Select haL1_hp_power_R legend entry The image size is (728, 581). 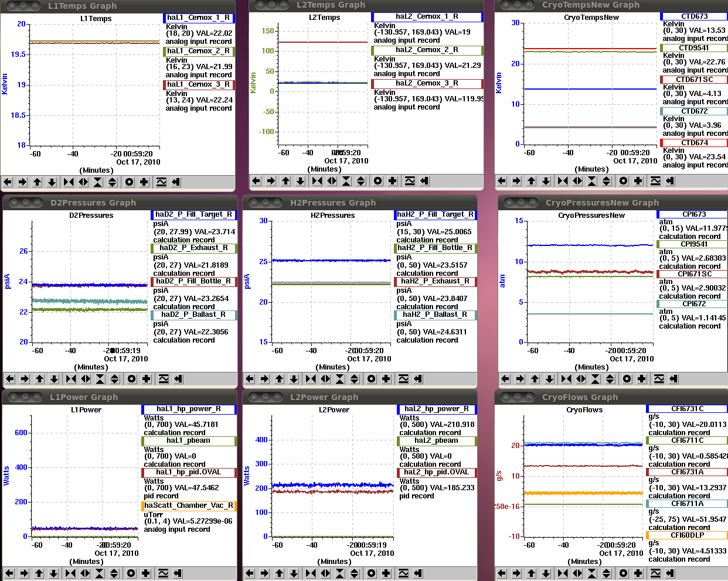pos(189,409)
